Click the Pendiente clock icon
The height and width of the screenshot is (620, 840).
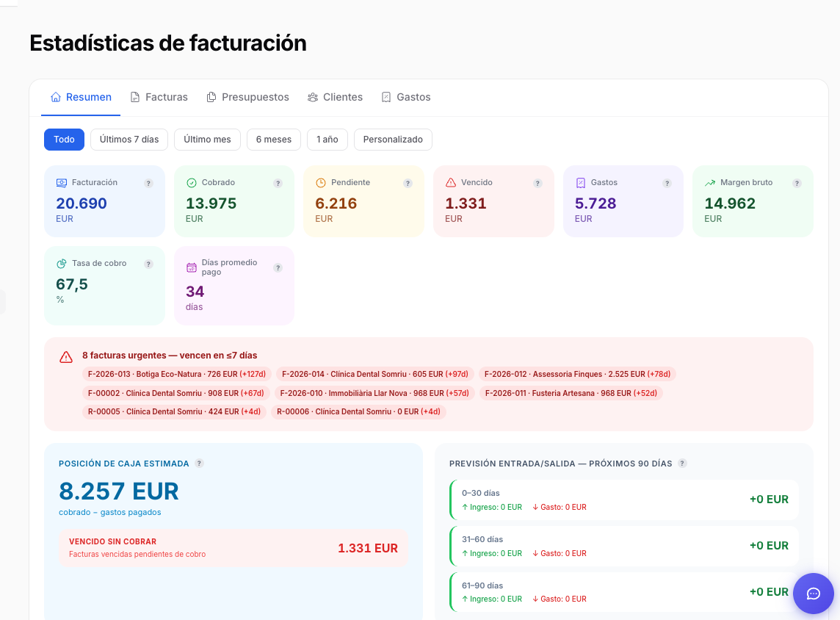point(321,183)
